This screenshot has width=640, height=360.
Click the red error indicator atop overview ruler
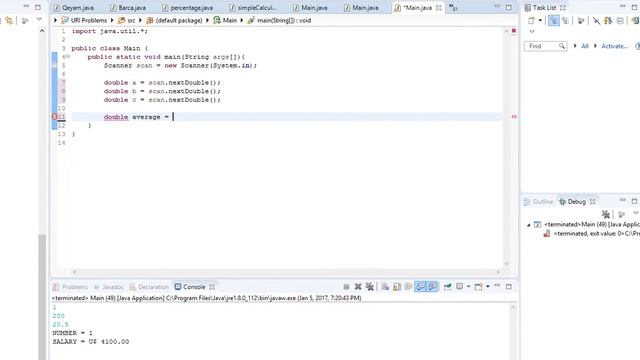point(514,31)
